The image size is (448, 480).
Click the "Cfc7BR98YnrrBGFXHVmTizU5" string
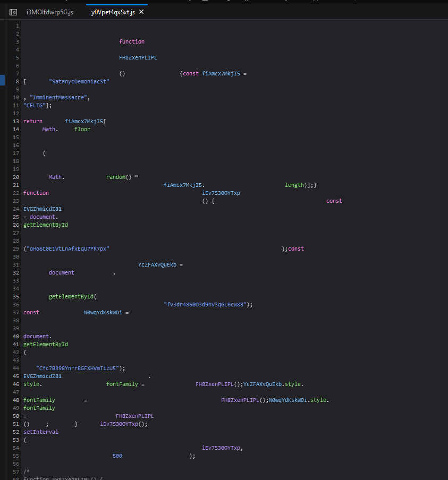pos(77,368)
